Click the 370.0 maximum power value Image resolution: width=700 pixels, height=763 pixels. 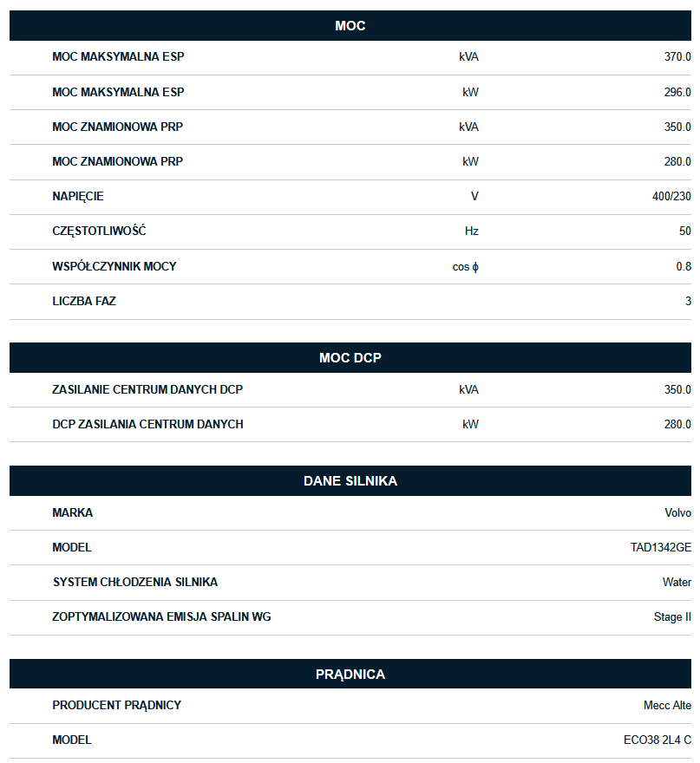tap(677, 57)
